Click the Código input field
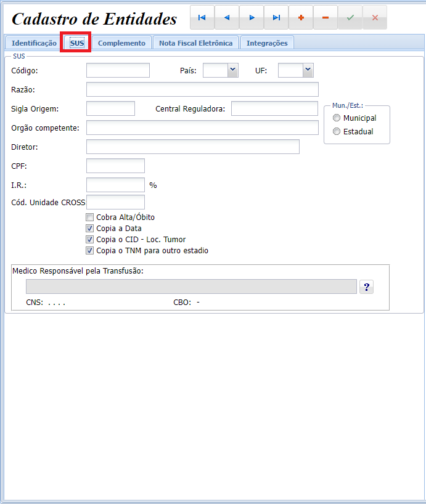 118,70
